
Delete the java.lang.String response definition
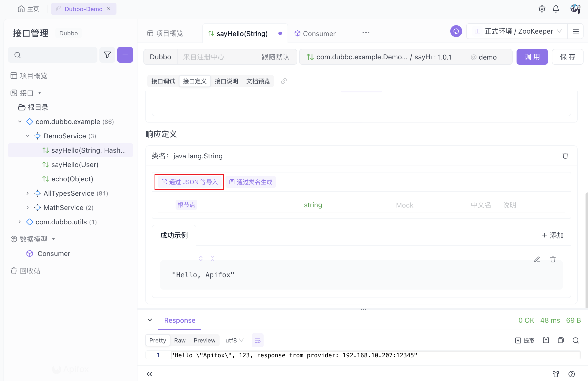pos(565,156)
